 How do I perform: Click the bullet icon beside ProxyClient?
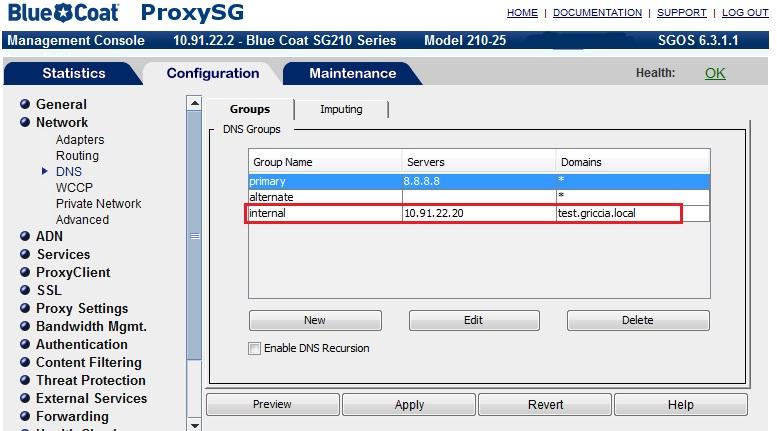25,272
